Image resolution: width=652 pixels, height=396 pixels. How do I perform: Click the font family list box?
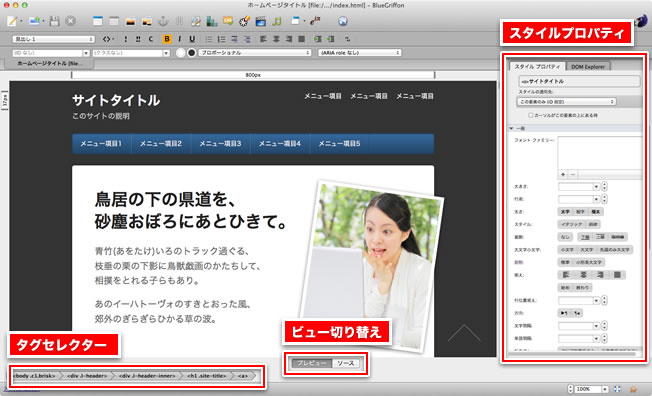(x=600, y=153)
